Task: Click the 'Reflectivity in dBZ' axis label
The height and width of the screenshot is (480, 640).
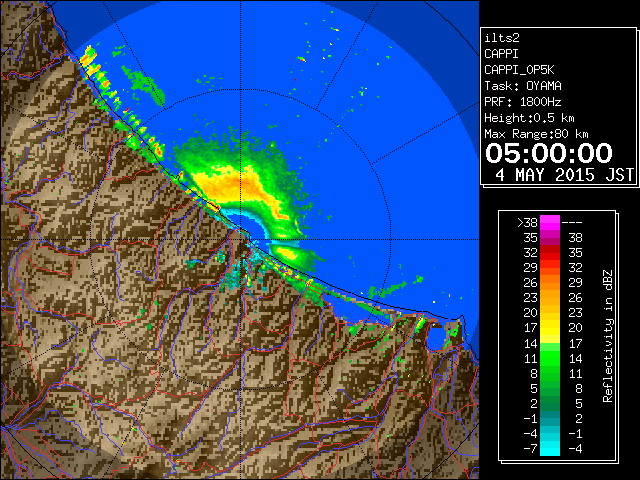Action: tap(608, 336)
